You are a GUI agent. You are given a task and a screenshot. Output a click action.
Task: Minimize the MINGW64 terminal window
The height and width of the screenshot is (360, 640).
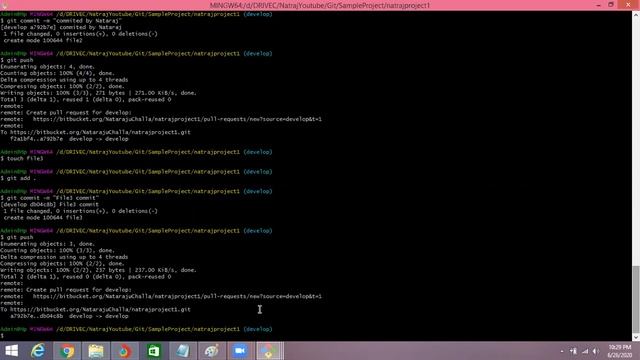tap(598, 5)
